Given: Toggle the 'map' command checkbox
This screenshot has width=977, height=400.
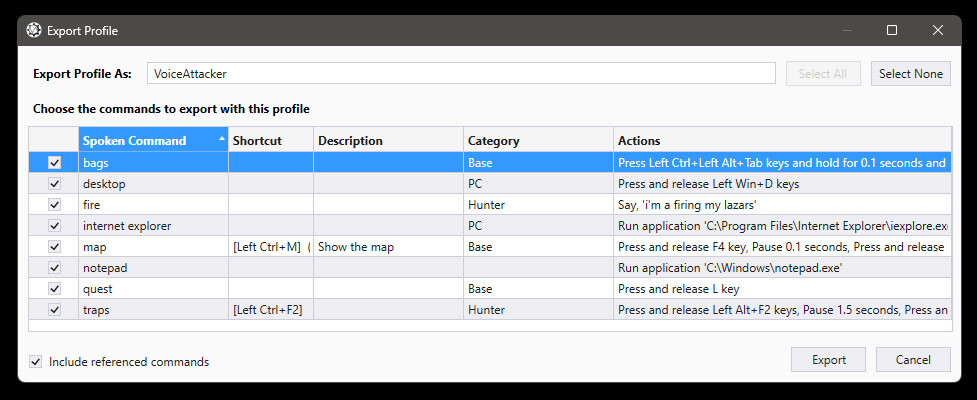Looking at the screenshot, I should (54, 247).
